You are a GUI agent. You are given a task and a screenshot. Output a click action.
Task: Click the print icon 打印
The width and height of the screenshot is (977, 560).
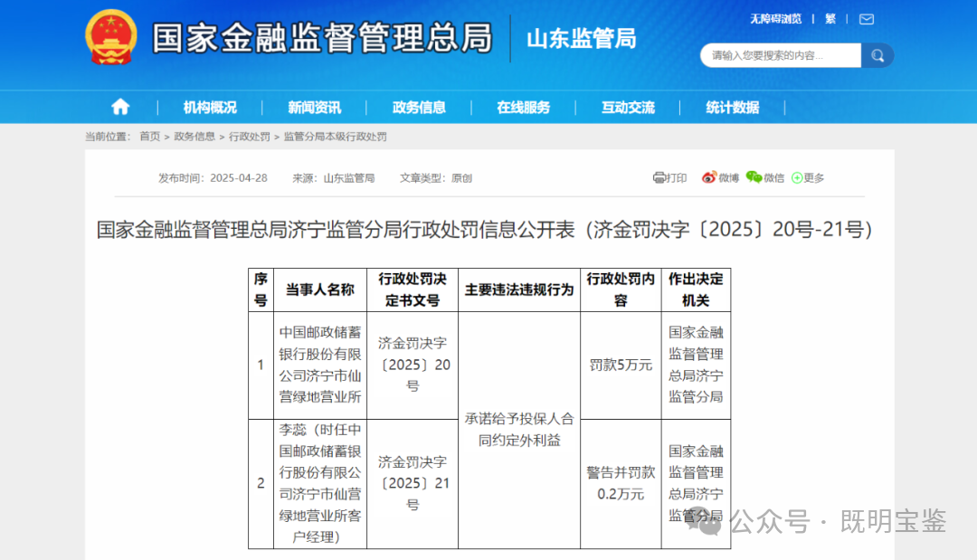(669, 178)
